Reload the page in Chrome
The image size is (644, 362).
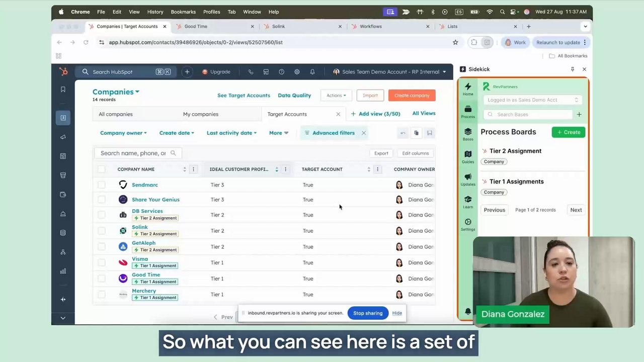coord(86,42)
